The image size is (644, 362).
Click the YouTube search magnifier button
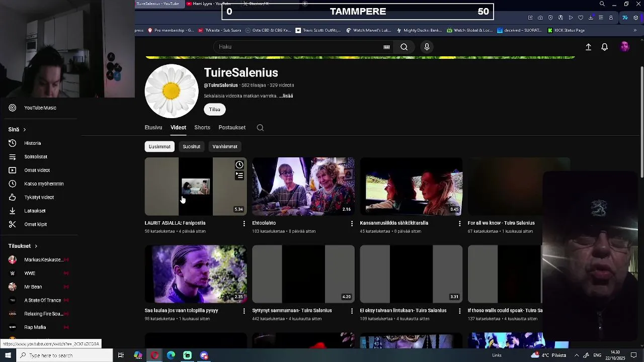point(404,47)
